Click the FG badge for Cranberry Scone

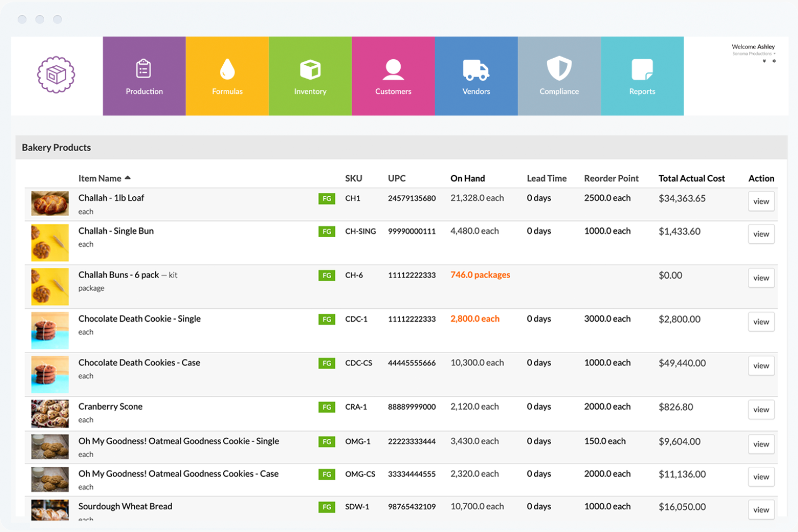point(327,407)
